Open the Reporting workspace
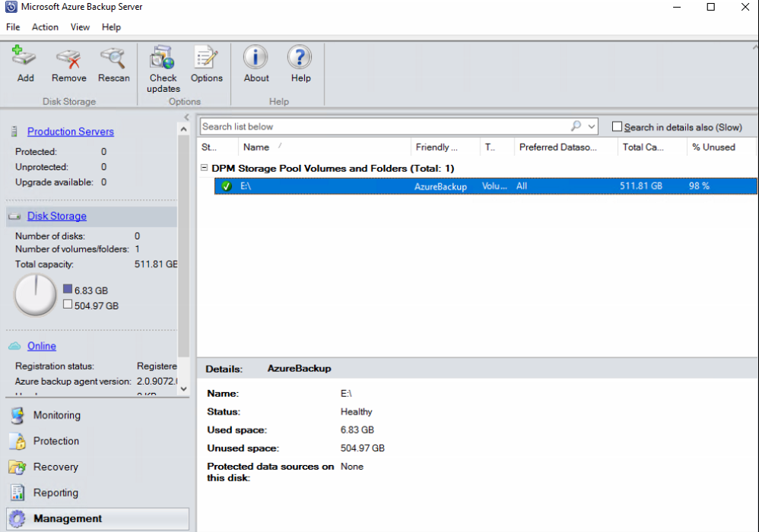 click(x=57, y=492)
